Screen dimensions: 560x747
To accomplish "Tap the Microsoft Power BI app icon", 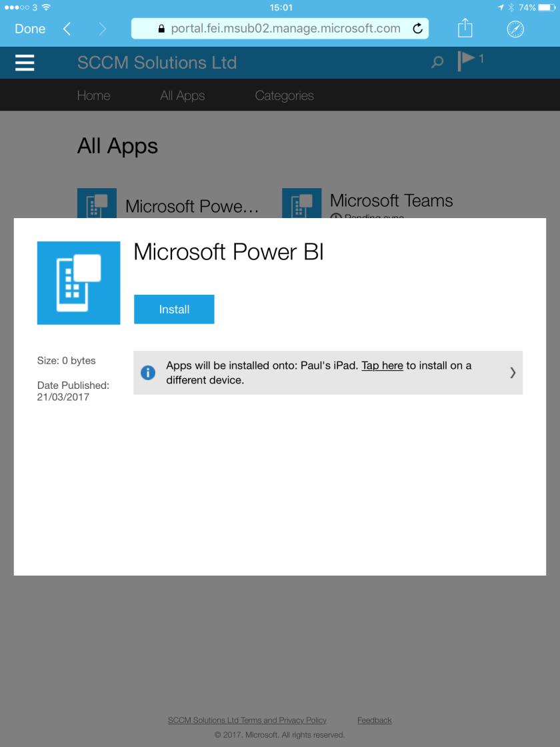I will point(79,283).
